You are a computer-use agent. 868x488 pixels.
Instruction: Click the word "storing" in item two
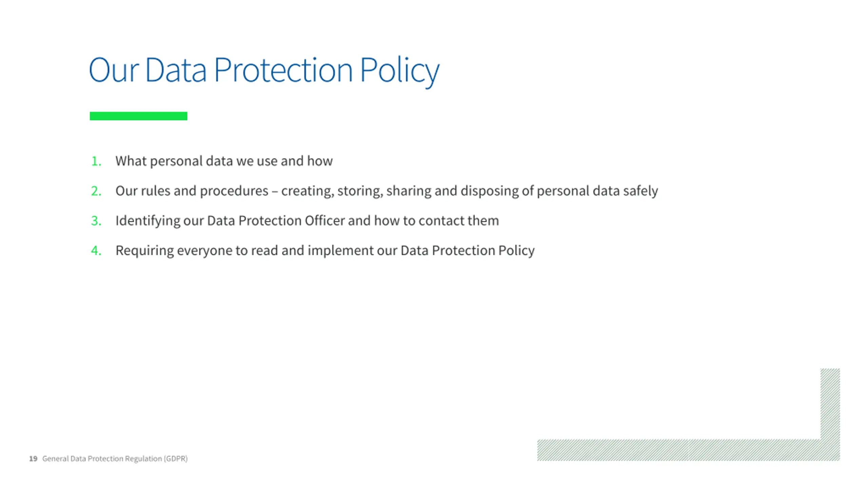pos(359,191)
